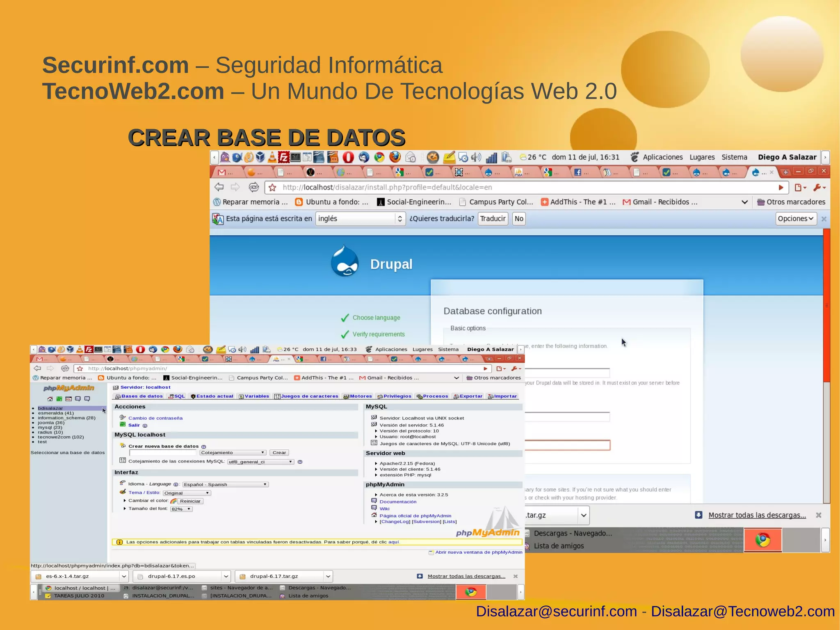
Task: Open the Importar tab in phpMyAdmin
Action: pos(502,396)
